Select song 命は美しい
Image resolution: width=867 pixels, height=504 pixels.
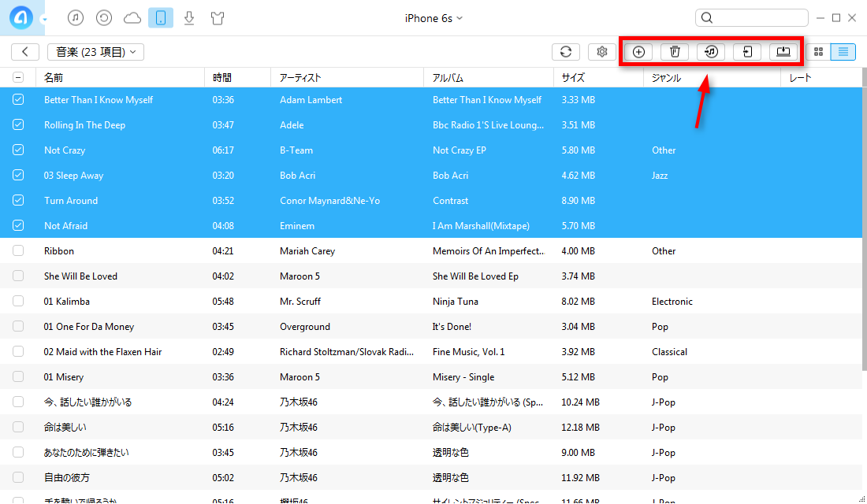tap(65, 427)
